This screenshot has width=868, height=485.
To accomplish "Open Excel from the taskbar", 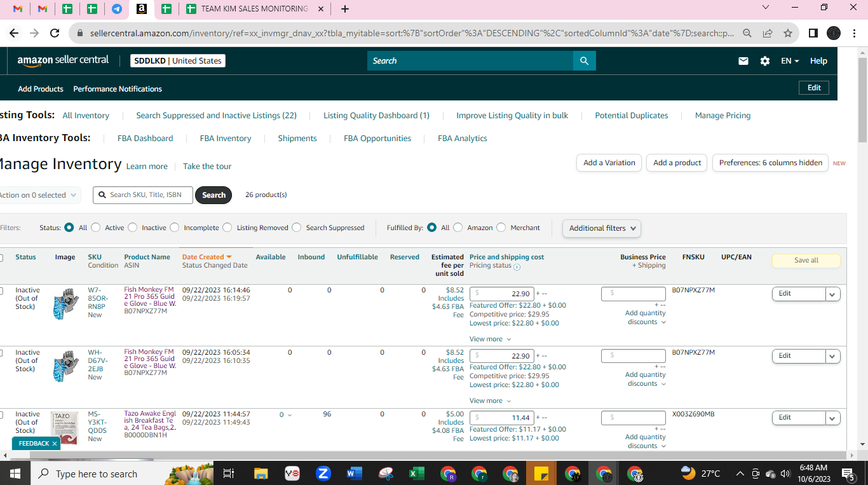I will point(417,474).
